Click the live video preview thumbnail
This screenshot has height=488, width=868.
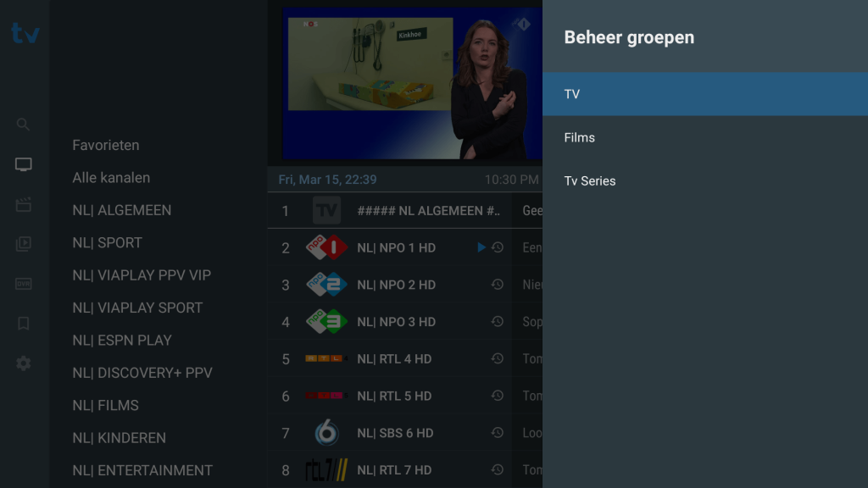[412, 84]
